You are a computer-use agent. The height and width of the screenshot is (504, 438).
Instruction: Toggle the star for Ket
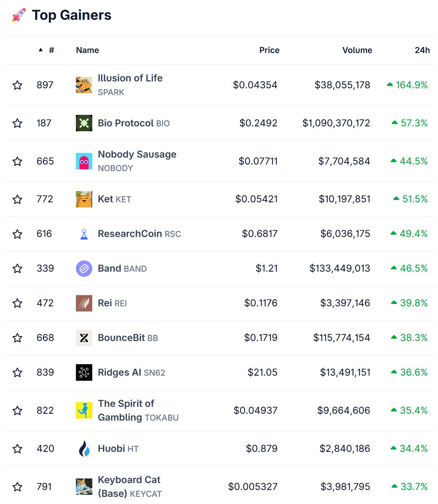(x=17, y=199)
